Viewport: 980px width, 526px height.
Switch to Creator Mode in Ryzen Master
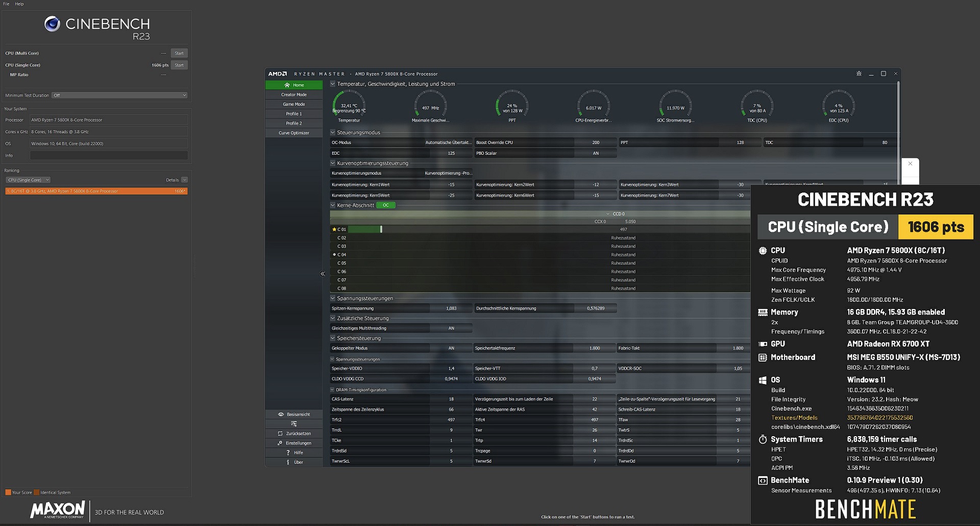click(294, 94)
